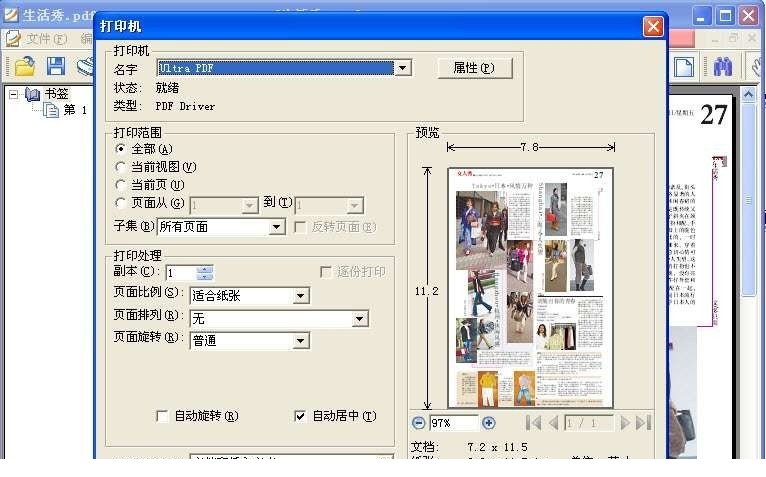
Task: Select 页面从 print range option
Action: tap(120, 202)
